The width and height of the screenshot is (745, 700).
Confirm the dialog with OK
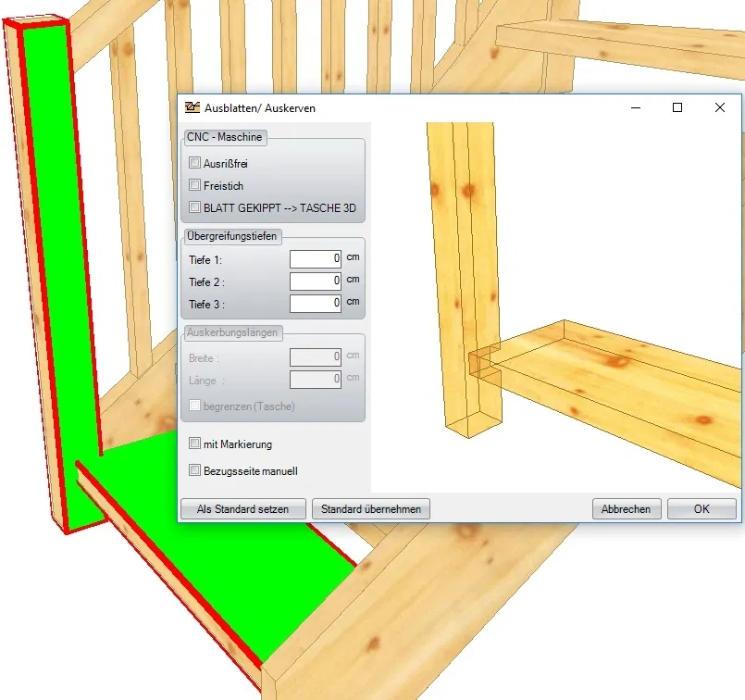[702, 508]
